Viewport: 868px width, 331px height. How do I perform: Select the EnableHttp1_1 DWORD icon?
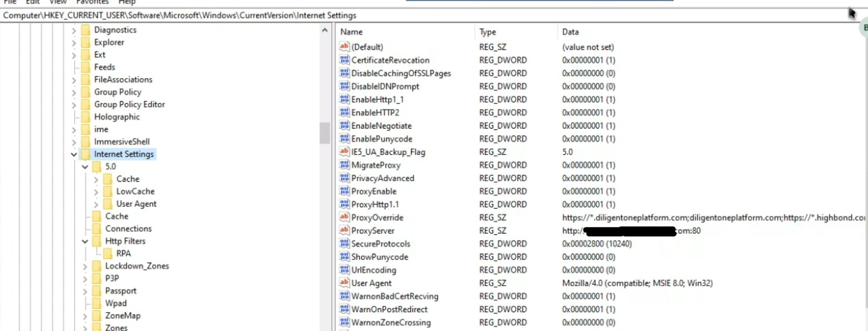(x=344, y=99)
